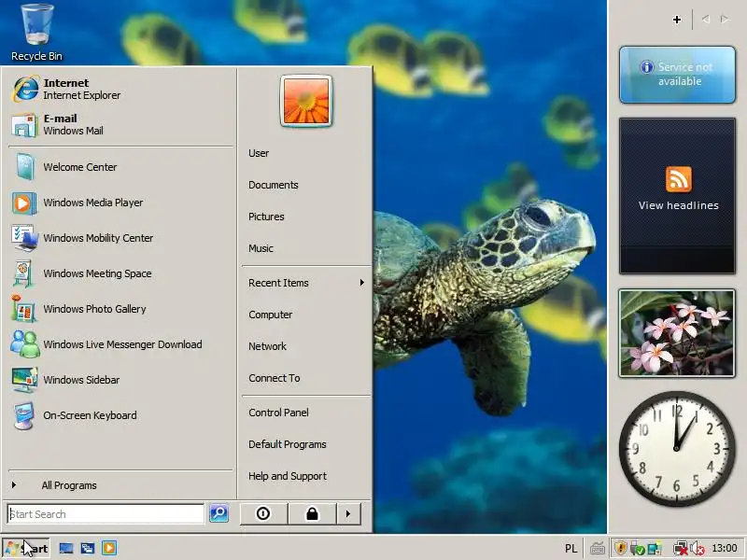
Task: Open Windows Mobility Center
Action: click(121, 238)
